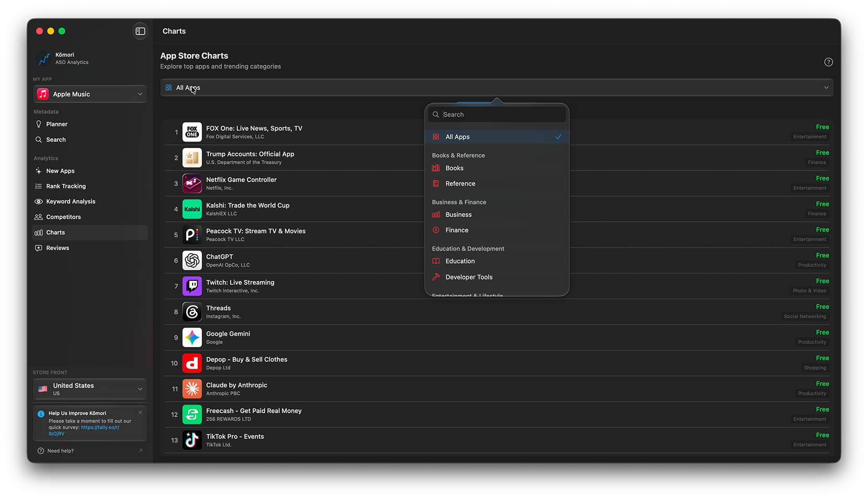Screen dimensions: 868x499
Task: Expand the Apple Music app selector
Action: coord(90,94)
